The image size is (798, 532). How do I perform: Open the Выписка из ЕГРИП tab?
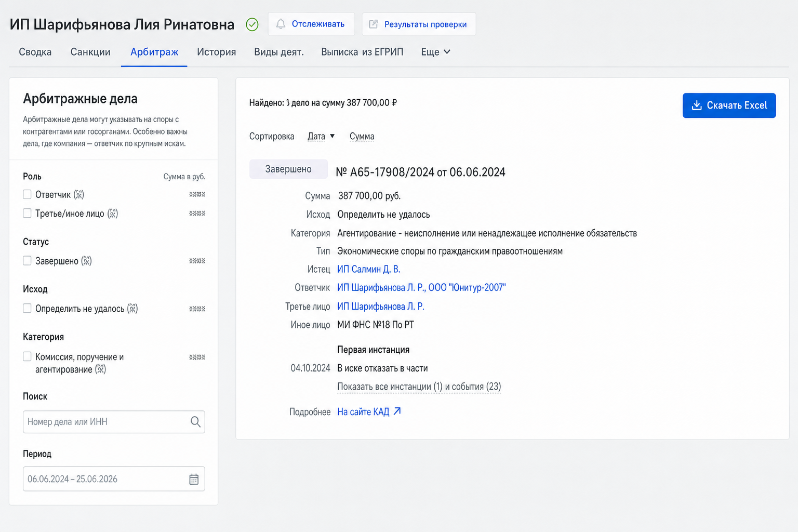(362, 52)
